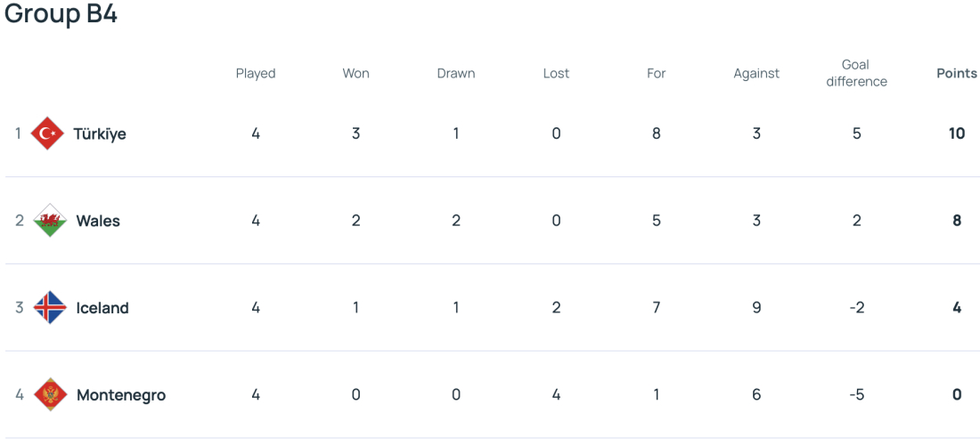The image size is (980, 445).
Task: Click the Lost column header
Action: pyautogui.click(x=556, y=74)
